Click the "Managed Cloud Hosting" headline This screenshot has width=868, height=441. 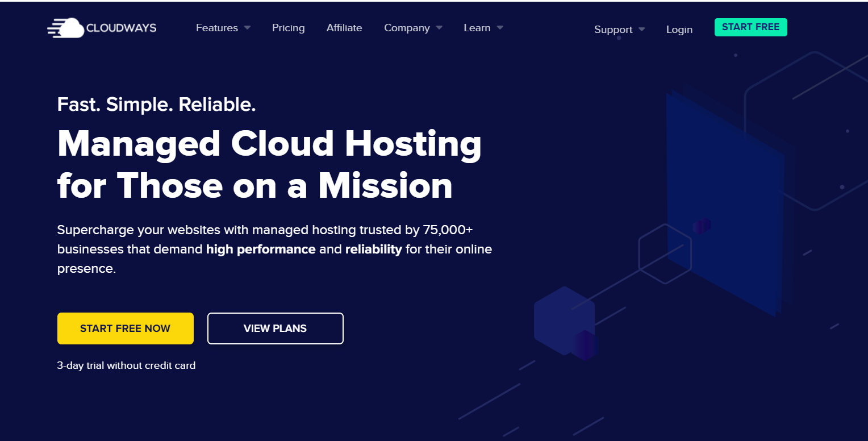270,144
